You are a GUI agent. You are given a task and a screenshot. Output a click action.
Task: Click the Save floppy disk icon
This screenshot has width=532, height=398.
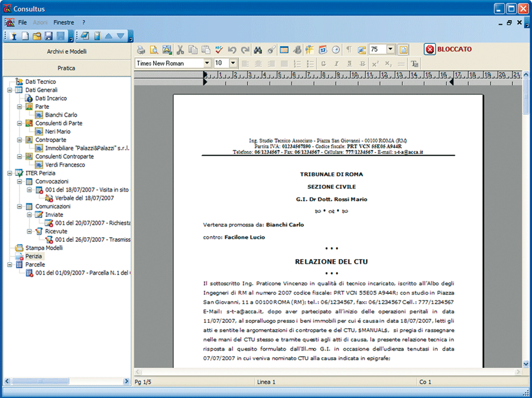pos(48,36)
